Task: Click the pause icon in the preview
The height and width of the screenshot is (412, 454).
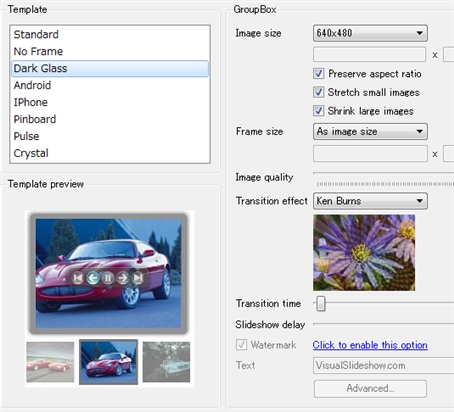Action: coord(108,278)
